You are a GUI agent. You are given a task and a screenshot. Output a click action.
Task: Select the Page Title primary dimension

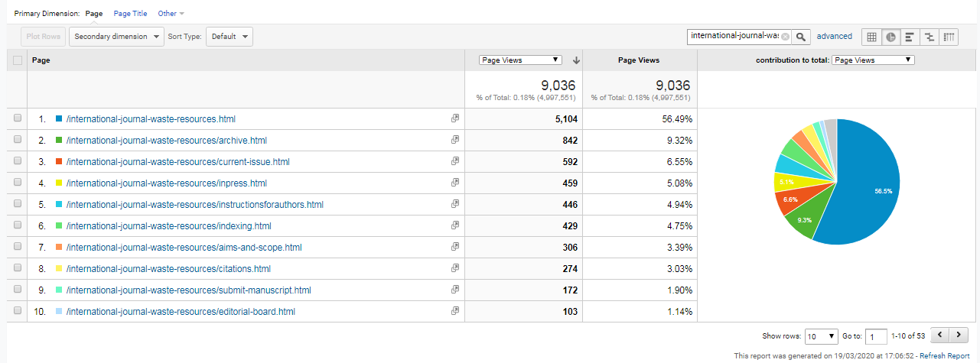130,14
